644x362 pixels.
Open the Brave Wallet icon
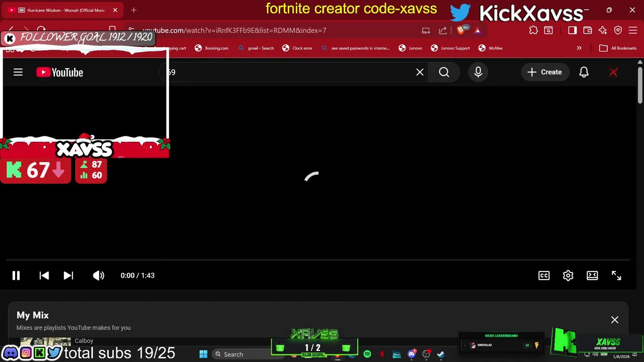[587, 31]
